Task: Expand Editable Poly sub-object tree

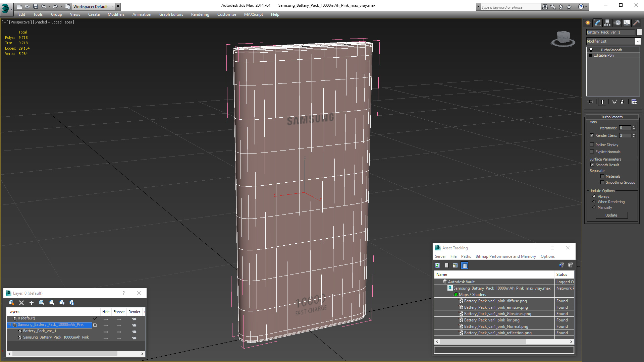Action: (590, 55)
